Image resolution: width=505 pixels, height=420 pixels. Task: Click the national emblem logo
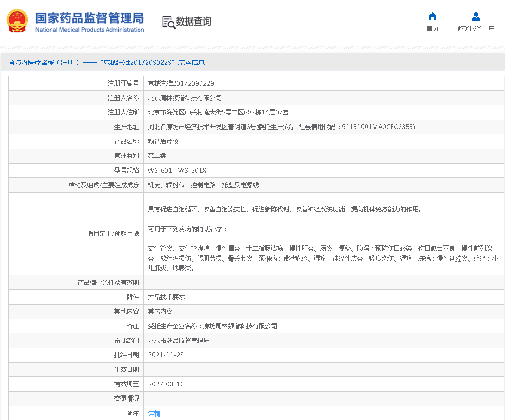[x=17, y=21]
